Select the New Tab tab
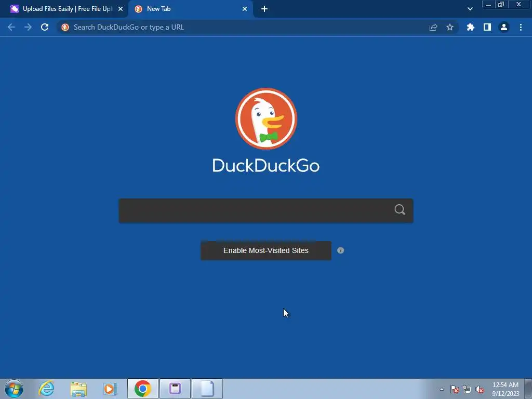The height and width of the screenshot is (399, 532). 191,9
